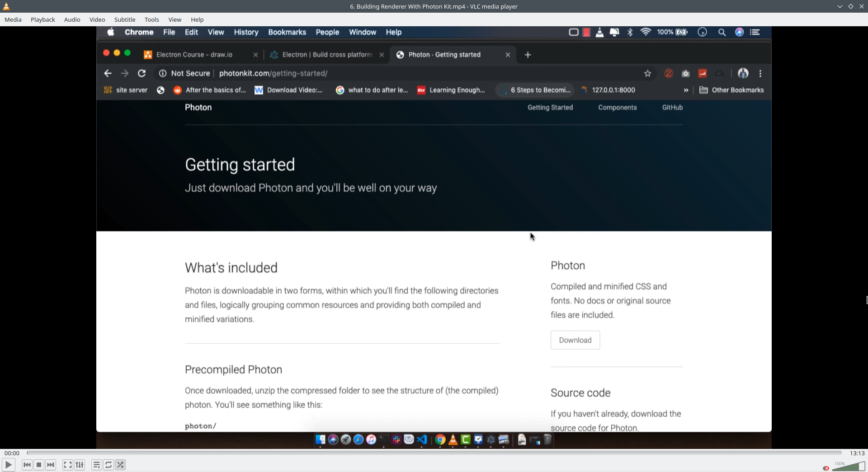This screenshot has height=472, width=868.
Task: Click the Finder icon in the dock
Action: (321, 439)
